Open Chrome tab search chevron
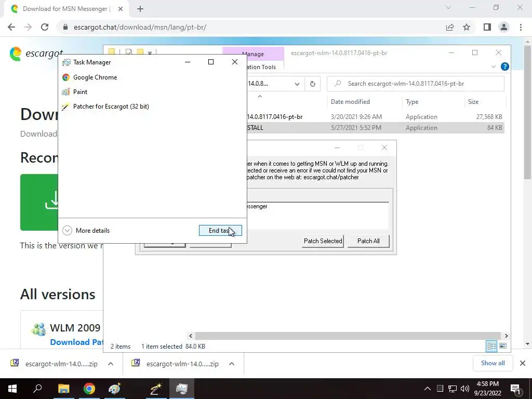532x399 pixels. click(448, 7)
